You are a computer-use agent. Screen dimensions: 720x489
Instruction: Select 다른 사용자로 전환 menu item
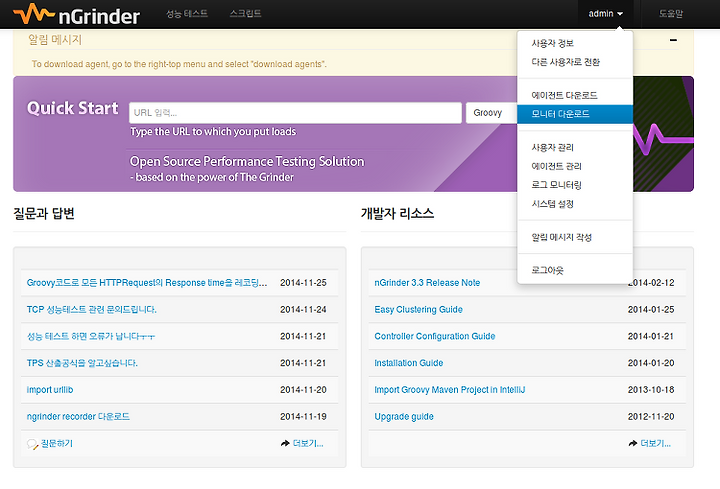pyautogui.click(x=575, y=62)
